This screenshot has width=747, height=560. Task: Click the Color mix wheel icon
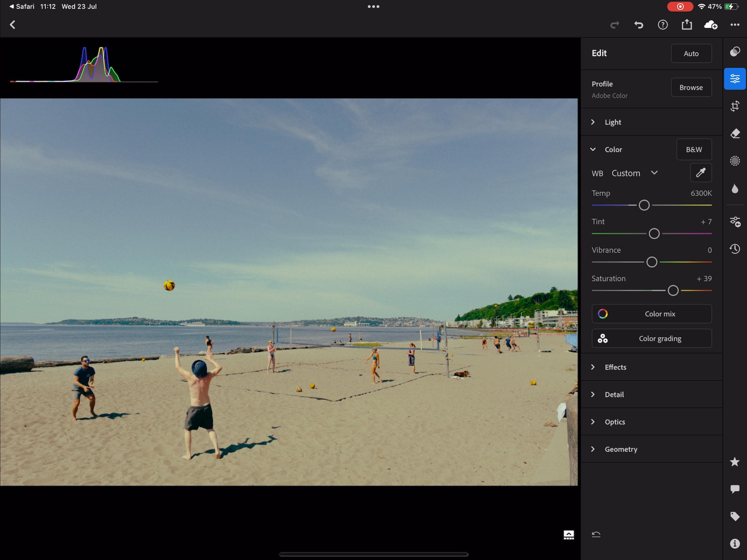coord(603,314)
